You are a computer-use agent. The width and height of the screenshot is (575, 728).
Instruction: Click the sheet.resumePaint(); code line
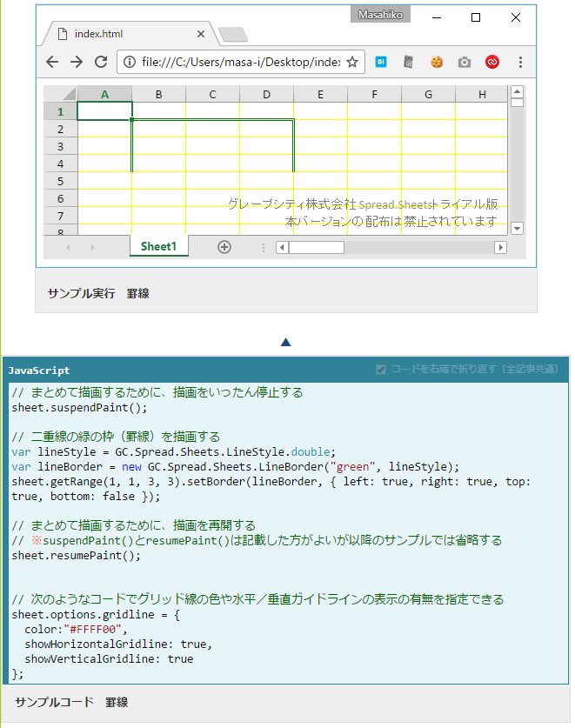tap(77, 555)
